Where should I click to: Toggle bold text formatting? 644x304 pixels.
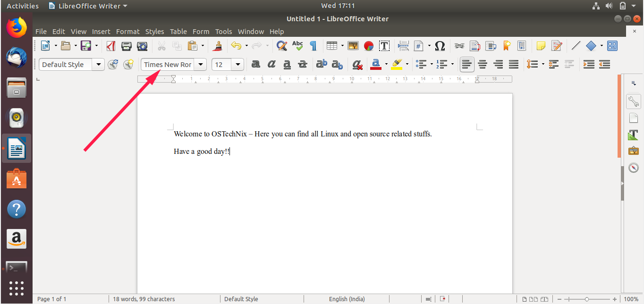point(255,64)
